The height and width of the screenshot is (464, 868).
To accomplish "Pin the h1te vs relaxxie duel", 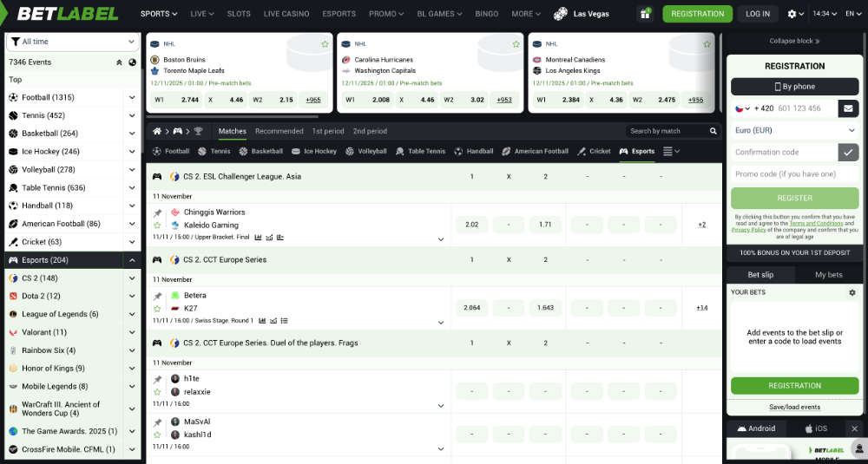I will (158, 379).
